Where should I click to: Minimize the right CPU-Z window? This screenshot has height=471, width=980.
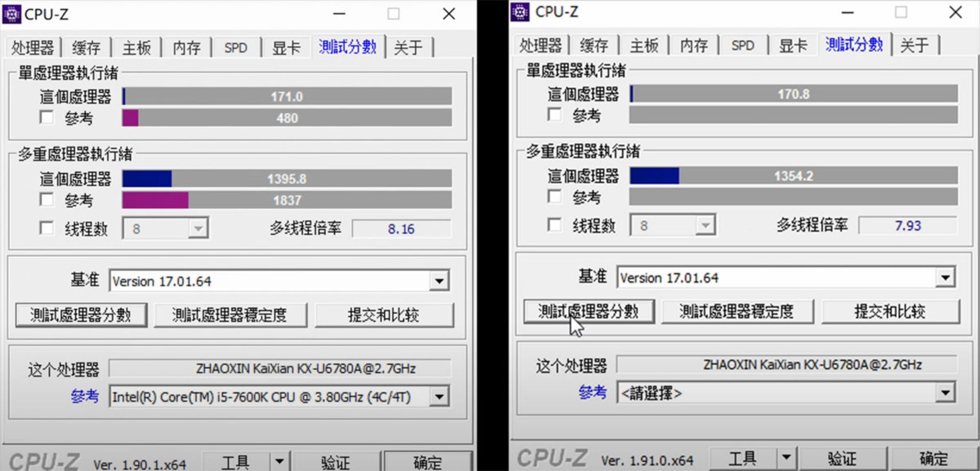click(x=847, y=12)
